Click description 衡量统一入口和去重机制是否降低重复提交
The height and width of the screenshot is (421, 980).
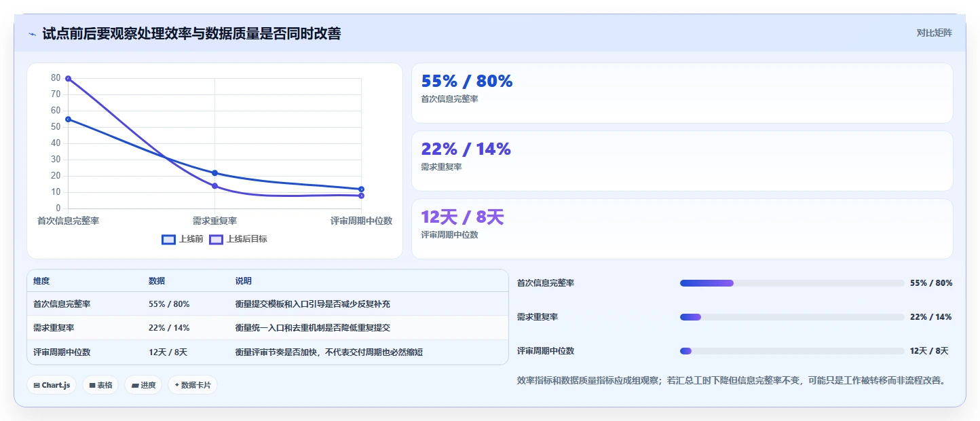point(313,328)
